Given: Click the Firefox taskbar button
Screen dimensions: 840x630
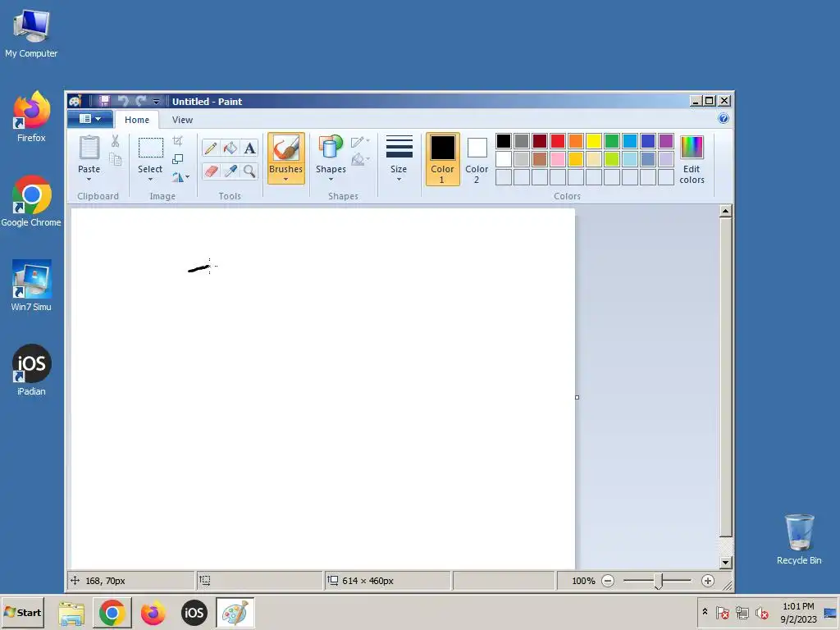Looking at the screenshot, I should 153,612.
